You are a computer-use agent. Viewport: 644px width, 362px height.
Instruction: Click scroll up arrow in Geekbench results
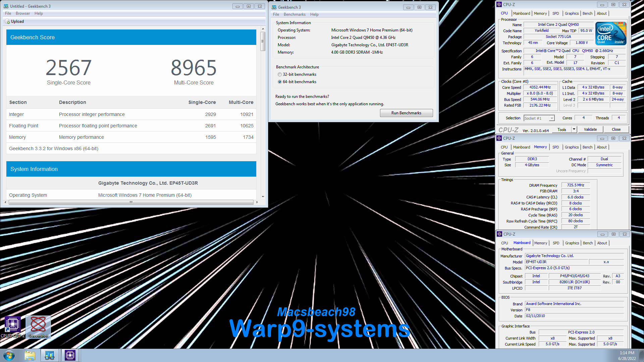click(263, 29)
